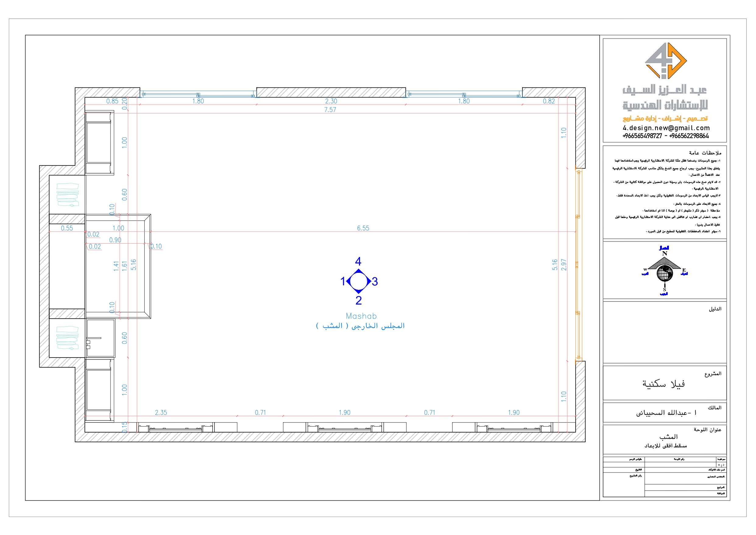Select the 2.35 bottom dimension
Screen dimensions: 756x535
pos(161,412)
